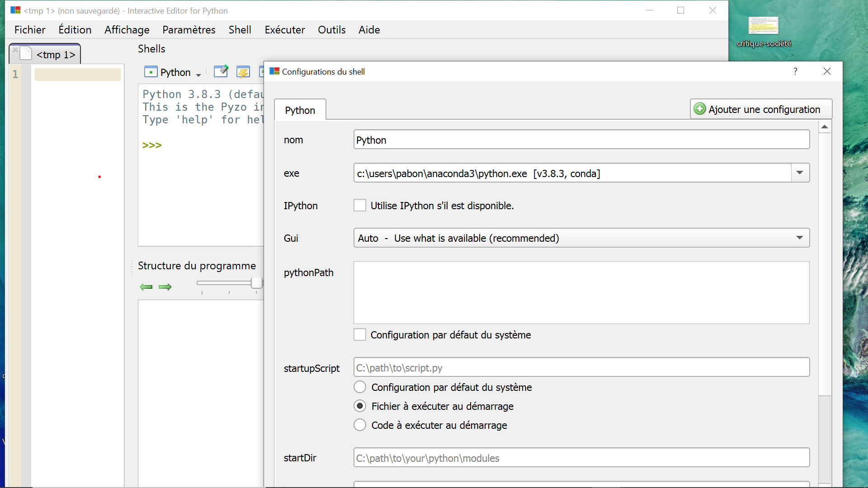The height and width of the screenshot is (488, 868).
Task: Open the Gui Auto dropdown
Action: click(x=800, y=238)
